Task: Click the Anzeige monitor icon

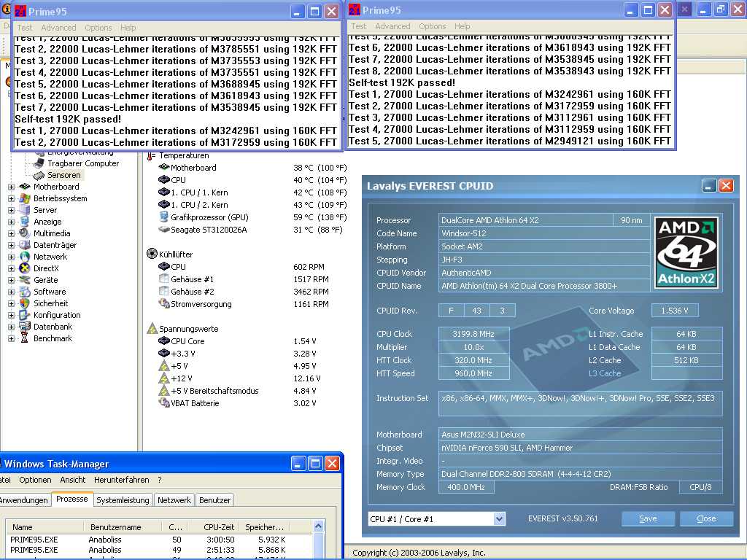Action: pos(25,222)
